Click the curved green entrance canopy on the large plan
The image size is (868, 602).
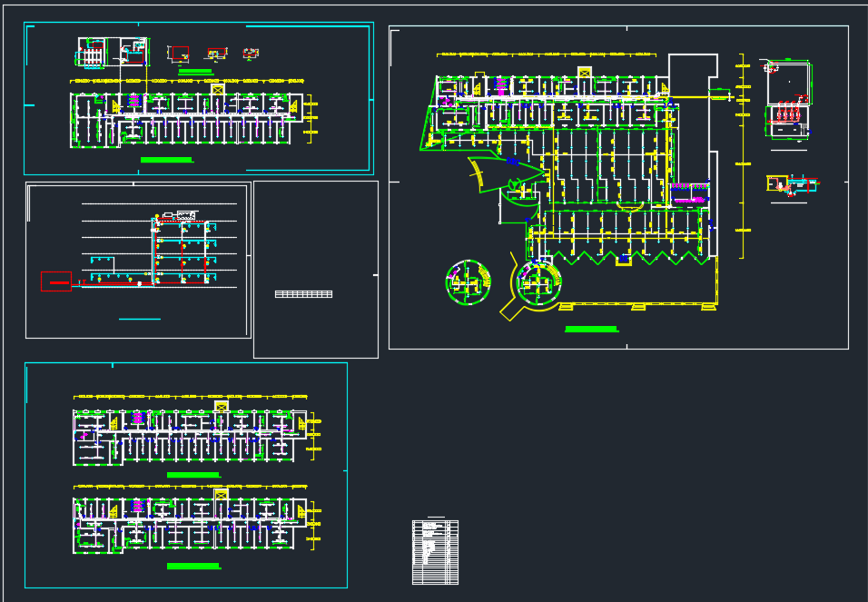click(x=507, y=173)
